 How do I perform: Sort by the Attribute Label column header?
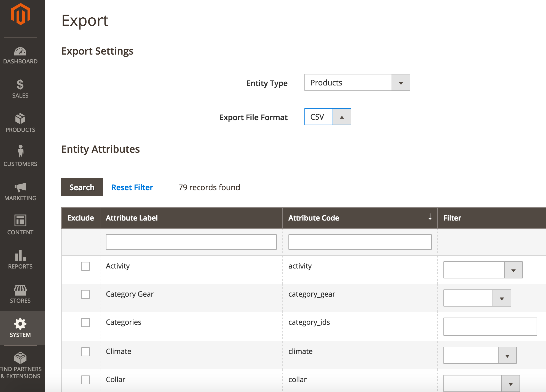pyautogui.click(x=191, y=218)
